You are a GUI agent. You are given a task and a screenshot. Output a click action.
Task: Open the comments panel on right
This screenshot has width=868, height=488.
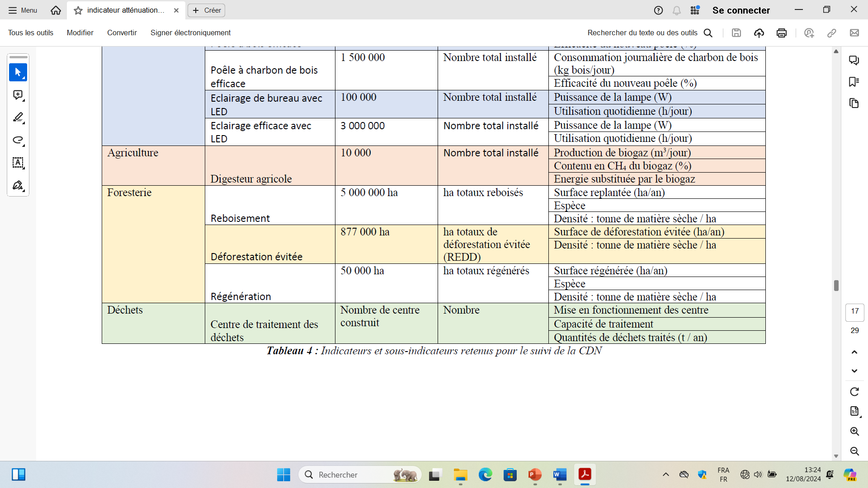coord(854,60)
